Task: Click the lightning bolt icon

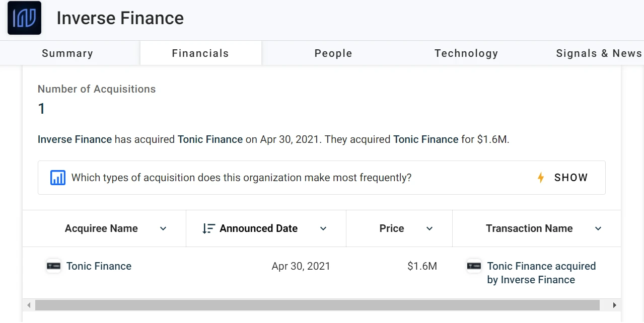Action: coord(541,178)
